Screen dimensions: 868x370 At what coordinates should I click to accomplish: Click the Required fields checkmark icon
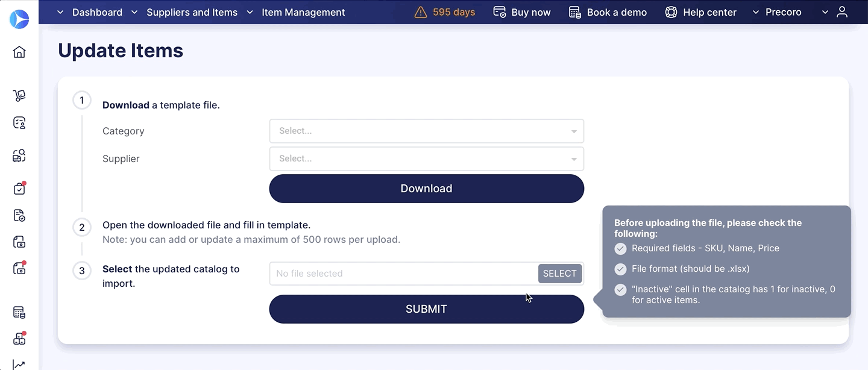(x=620, y=249)
